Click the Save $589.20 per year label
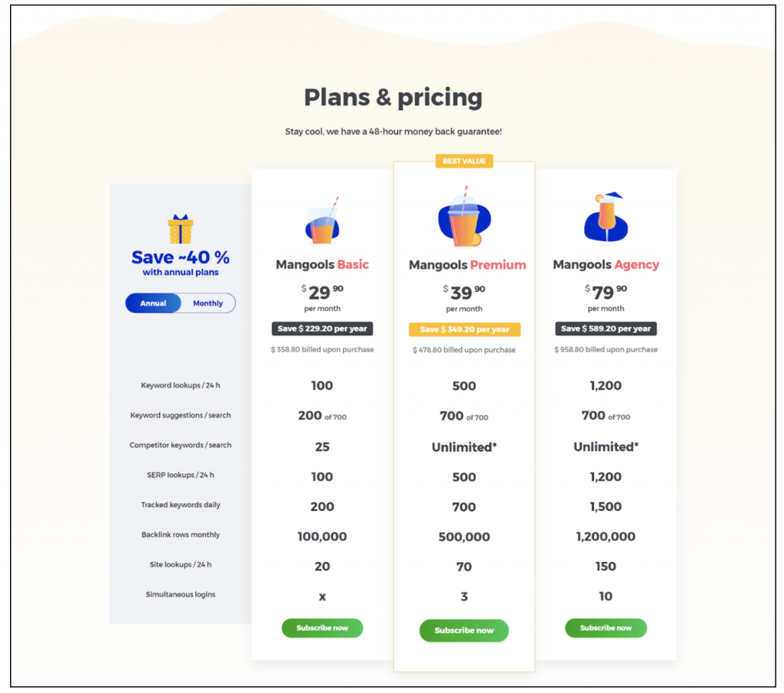This screenshot has height=693, width=784. 606,329
